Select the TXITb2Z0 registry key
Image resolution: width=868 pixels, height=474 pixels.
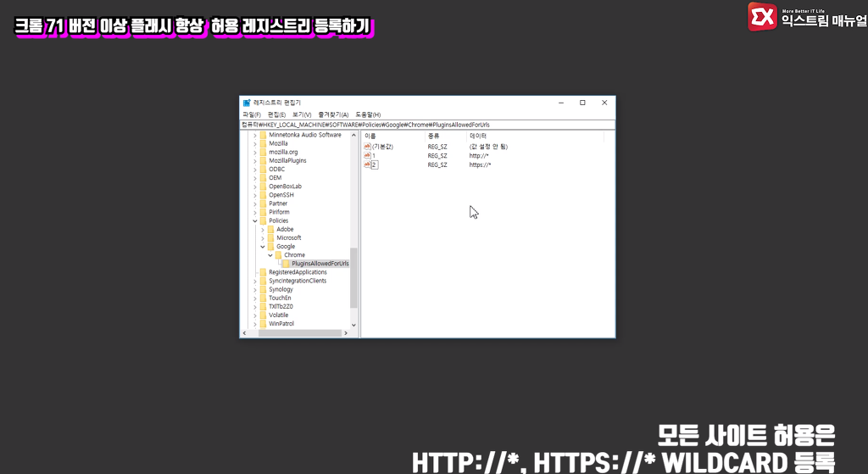(x=281, y=306)
